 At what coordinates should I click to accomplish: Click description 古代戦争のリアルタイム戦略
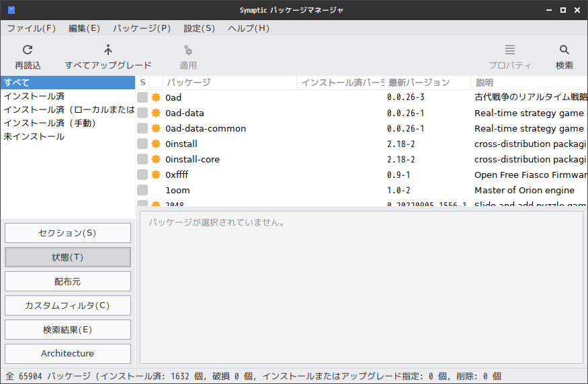coord(530,97)
